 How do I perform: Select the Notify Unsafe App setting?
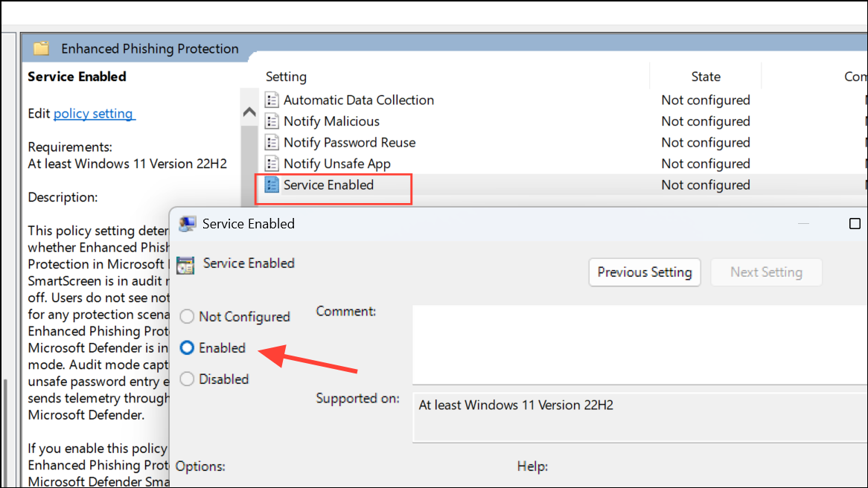coord(337,164)
